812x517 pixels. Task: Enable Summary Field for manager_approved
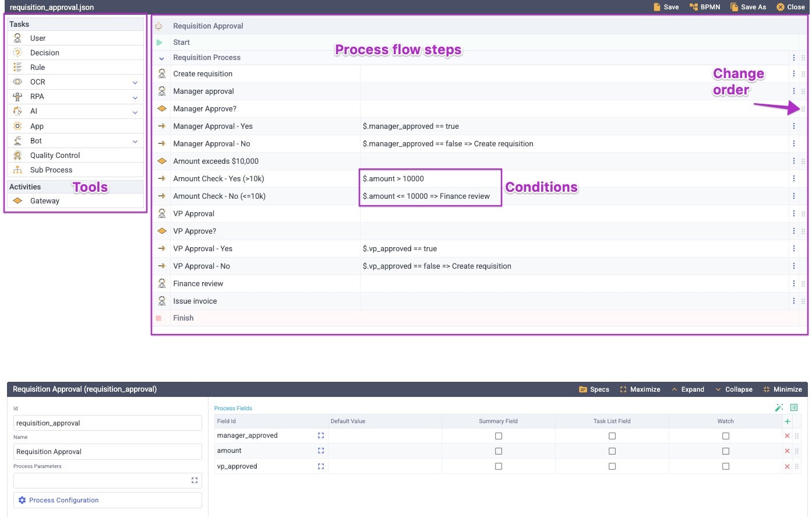pyautogui.click(x=498, y=435)
